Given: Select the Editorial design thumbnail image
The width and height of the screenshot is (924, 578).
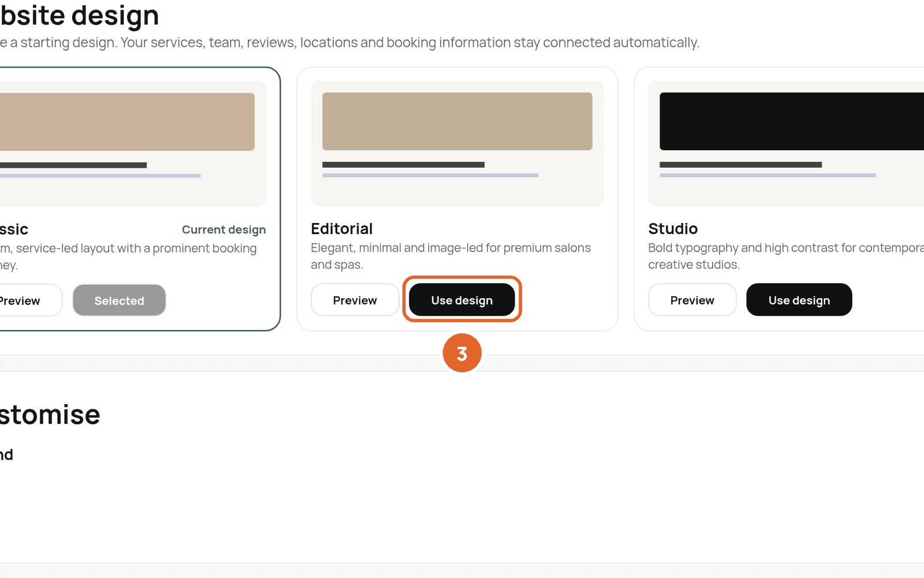Looking at the screenshot, I should tap(457, 143).
